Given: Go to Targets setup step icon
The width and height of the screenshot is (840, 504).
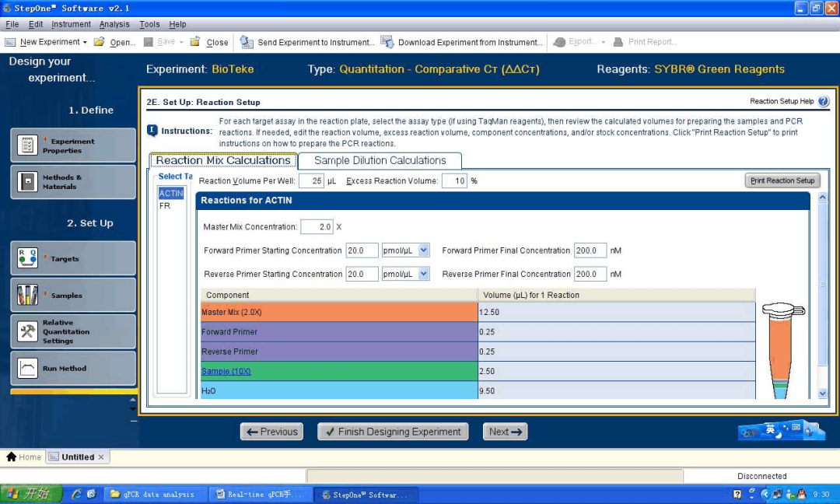Looking at the screenshot, I should (28, 258).
